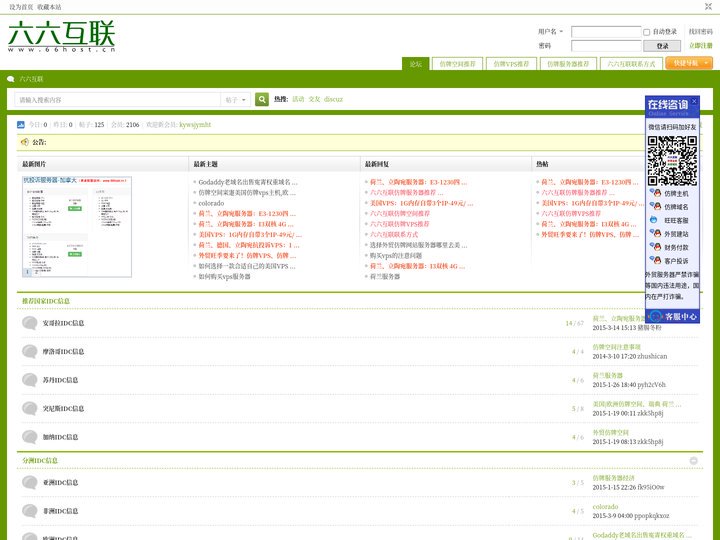
Task: Focus the forum search input box
Action: (118, 100)
